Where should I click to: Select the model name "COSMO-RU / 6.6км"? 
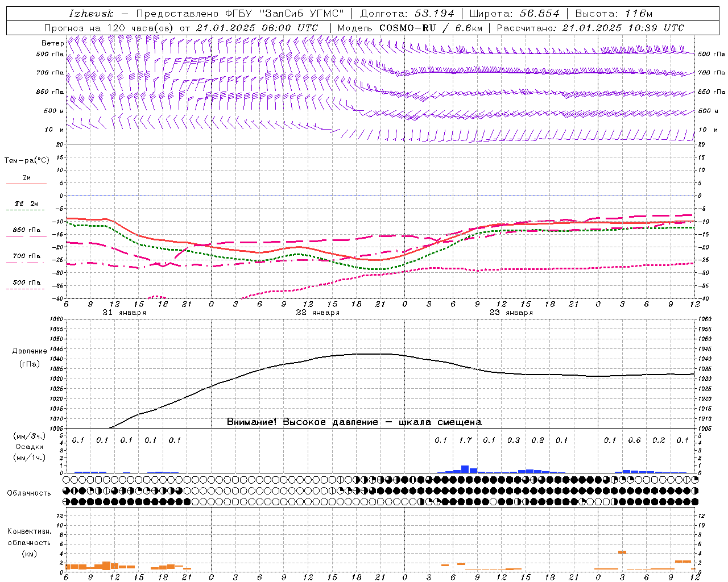(431, 28)
